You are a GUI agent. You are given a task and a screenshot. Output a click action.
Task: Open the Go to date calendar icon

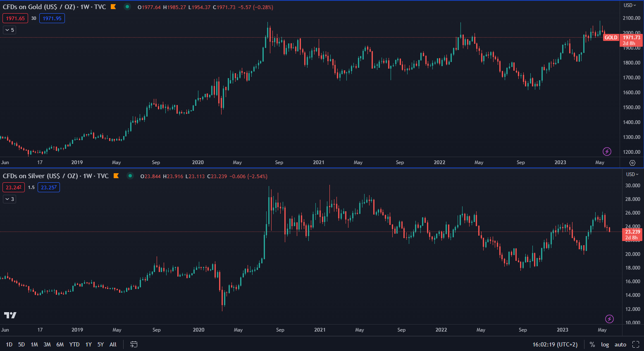pos(134,344)
